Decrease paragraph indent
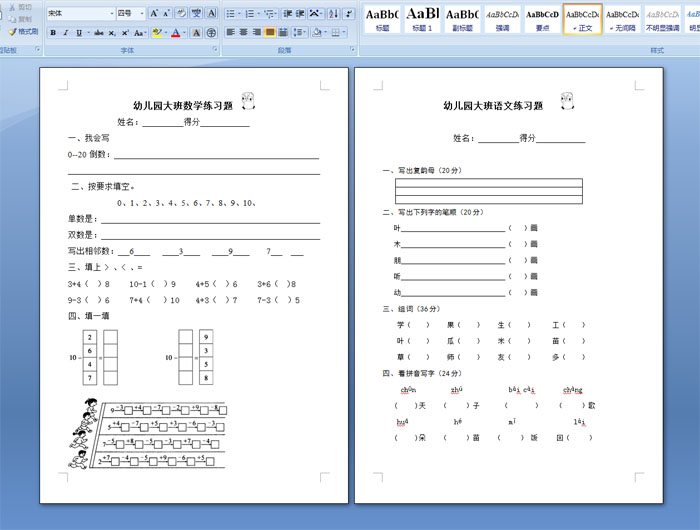 click(x=288, y=13)
